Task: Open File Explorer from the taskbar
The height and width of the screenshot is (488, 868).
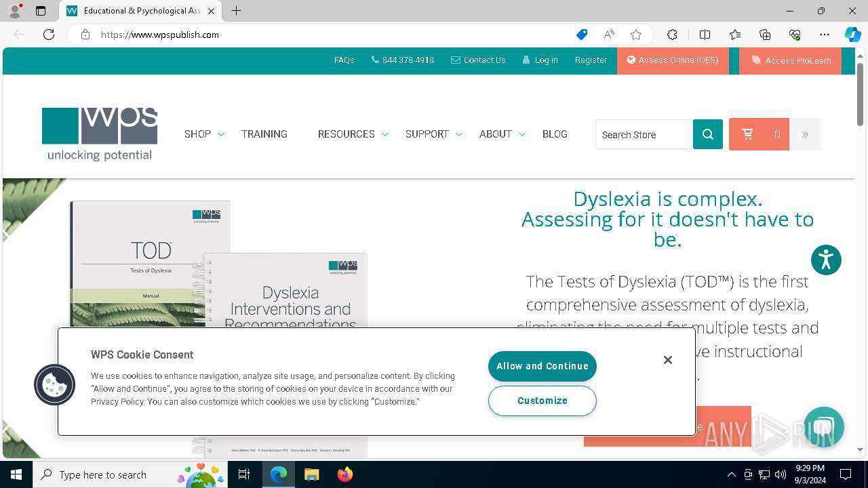Action: 311,474
